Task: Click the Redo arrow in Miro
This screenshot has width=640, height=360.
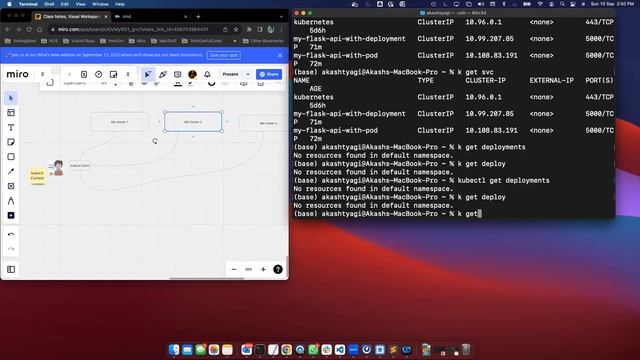Action: coord(11,249)
